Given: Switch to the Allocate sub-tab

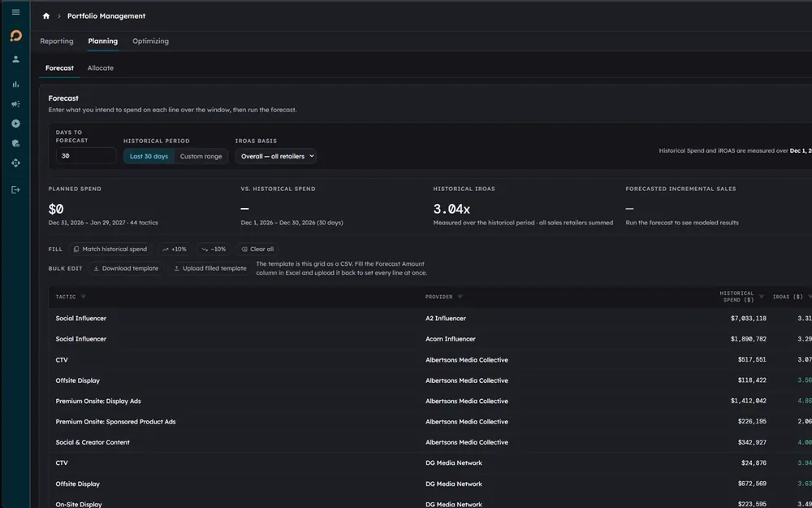Looking at the screenshot, I should coord(101,68).
